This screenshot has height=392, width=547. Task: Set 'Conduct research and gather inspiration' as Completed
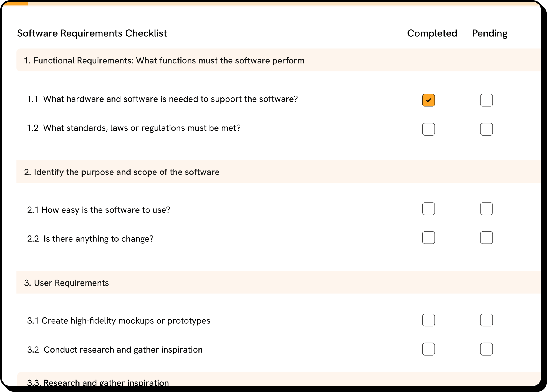point(428,349)
